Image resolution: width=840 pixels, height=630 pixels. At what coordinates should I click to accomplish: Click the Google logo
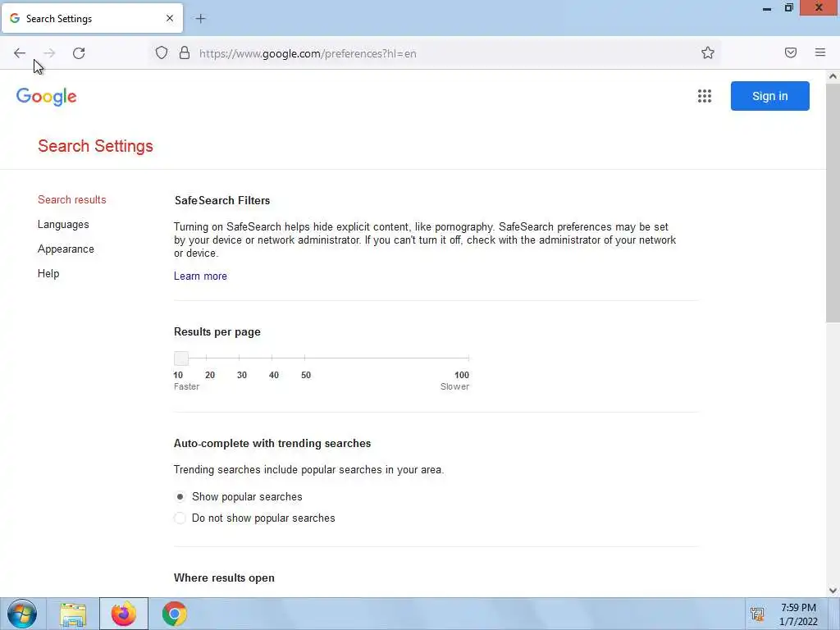(47, 97)
